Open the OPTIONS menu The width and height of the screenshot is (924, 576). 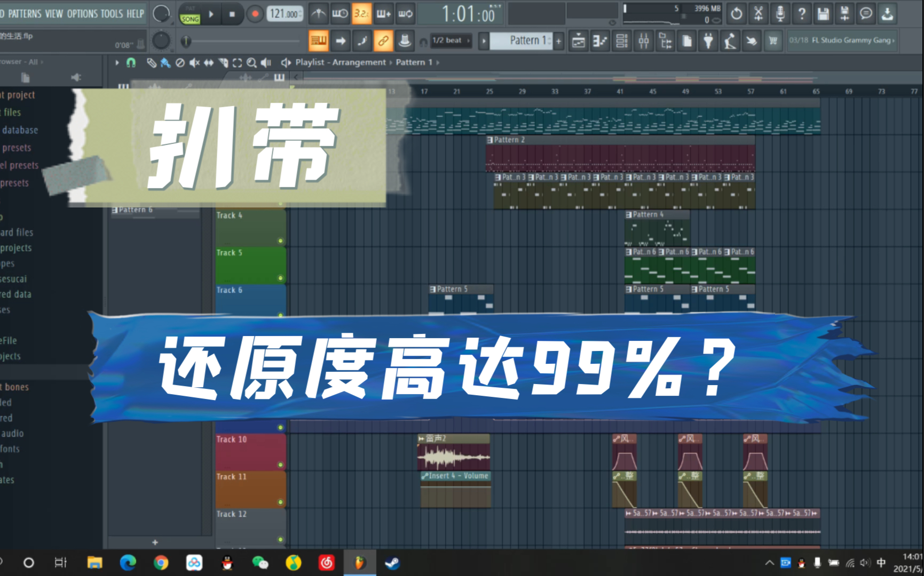tap(82, 14)
